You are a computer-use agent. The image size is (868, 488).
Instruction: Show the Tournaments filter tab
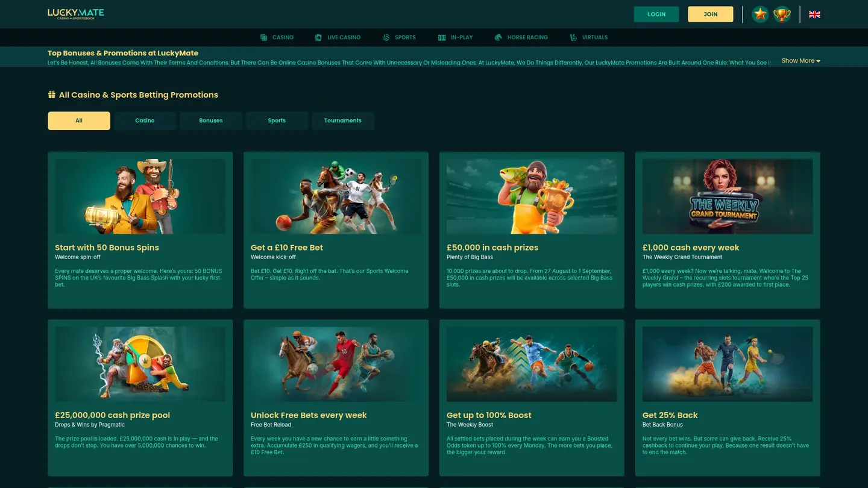pos(343,120)
